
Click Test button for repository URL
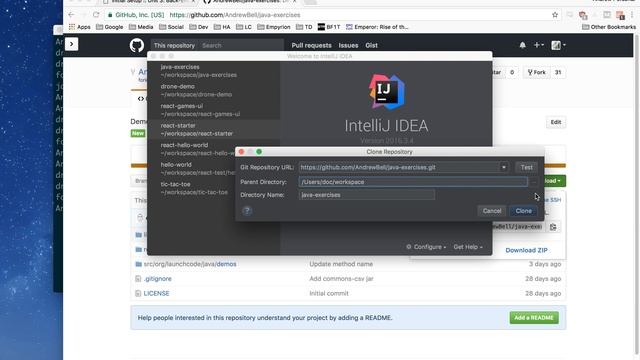pos(526,167)
